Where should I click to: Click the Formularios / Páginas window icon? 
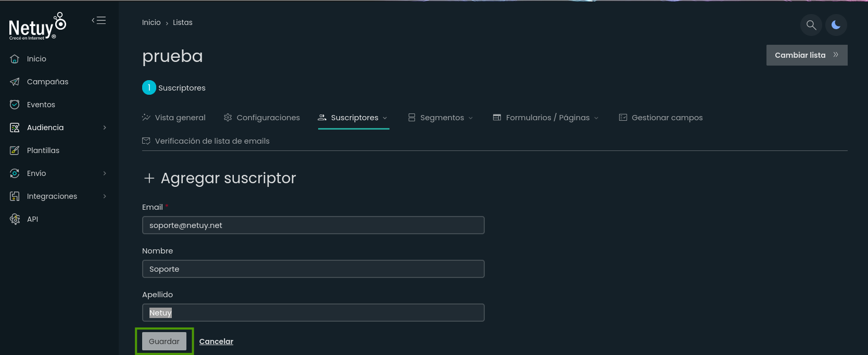497,118
